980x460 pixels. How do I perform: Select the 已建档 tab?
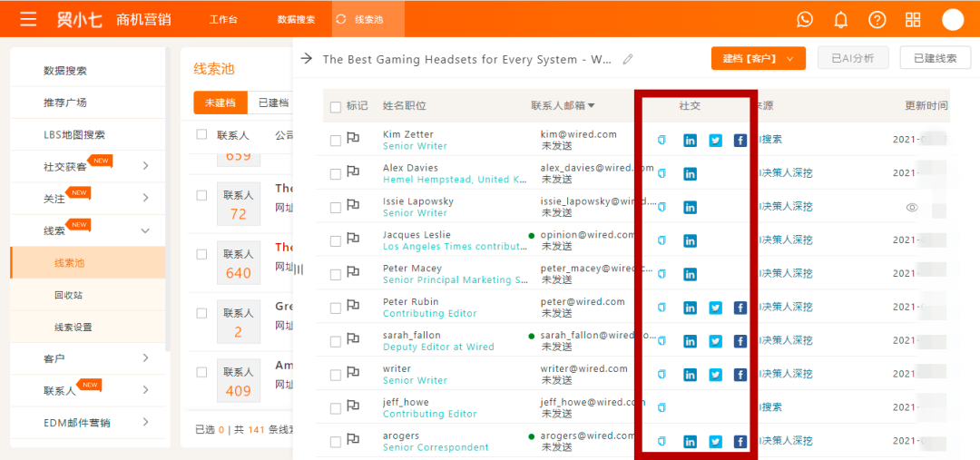[273, 103]
